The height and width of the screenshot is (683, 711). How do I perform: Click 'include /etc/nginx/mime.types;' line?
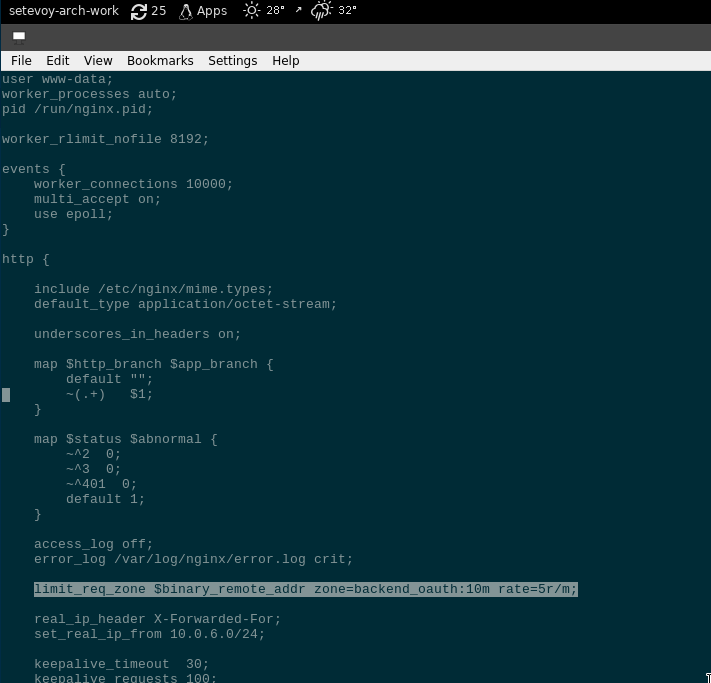(153, 289)
